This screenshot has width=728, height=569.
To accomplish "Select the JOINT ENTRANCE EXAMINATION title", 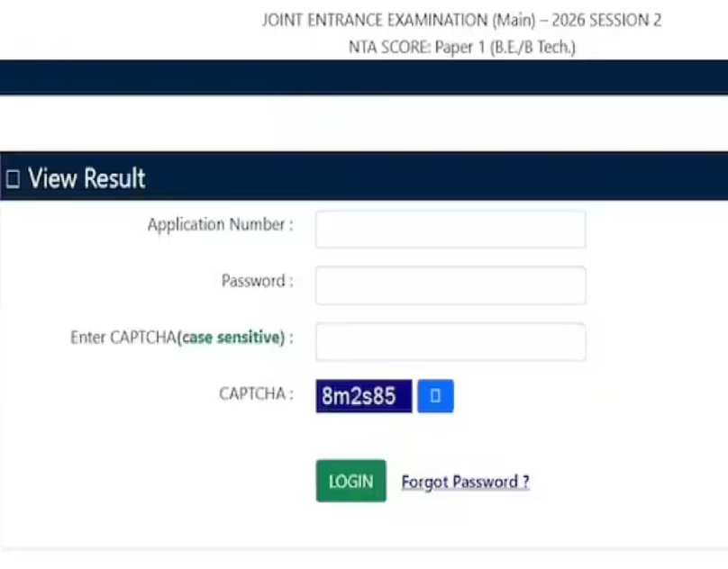I will (x=461, y=20).
